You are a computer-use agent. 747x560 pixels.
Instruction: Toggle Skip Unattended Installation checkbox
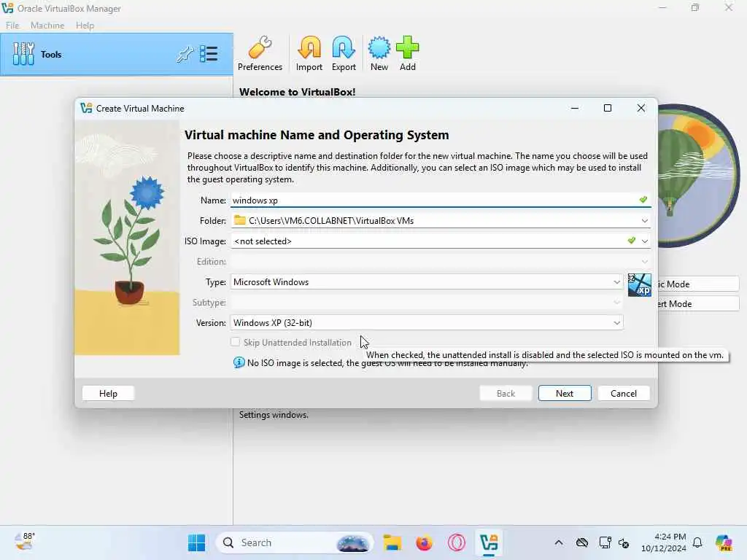click(236, 342)
